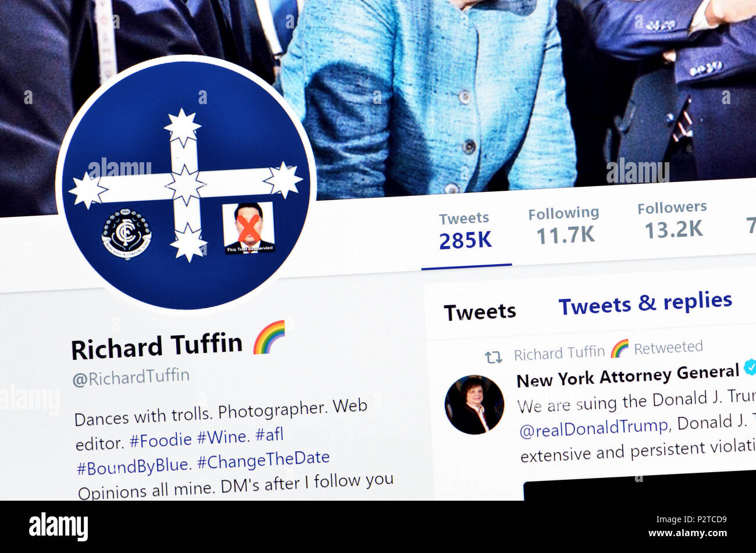Open the Followers 13.2K list
Screen dimensions: 756x553
tap(672, 220)
